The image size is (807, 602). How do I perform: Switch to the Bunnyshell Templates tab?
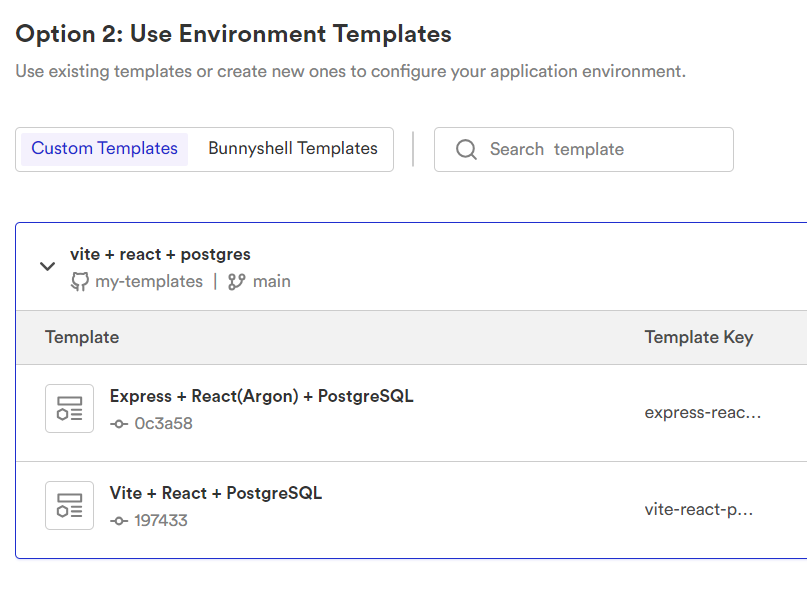pos(293,149)
